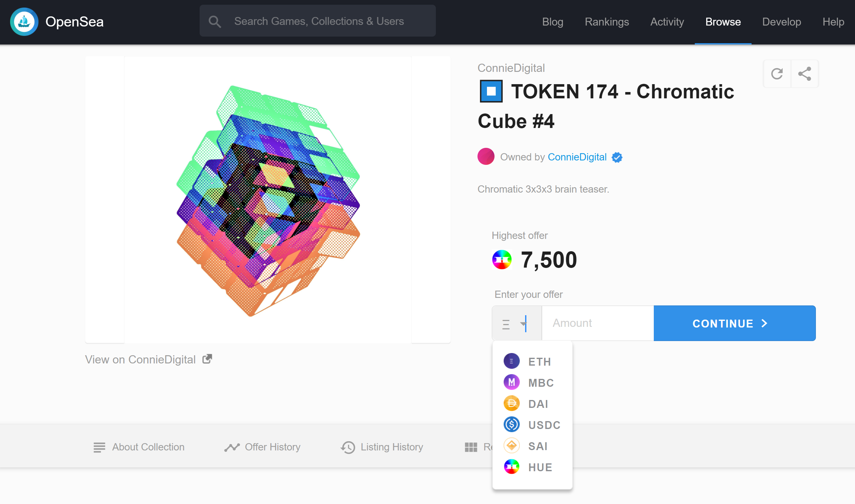Focus the Amount input field
The width and height of the screenshot is (855, 504).
coord(597,323)
